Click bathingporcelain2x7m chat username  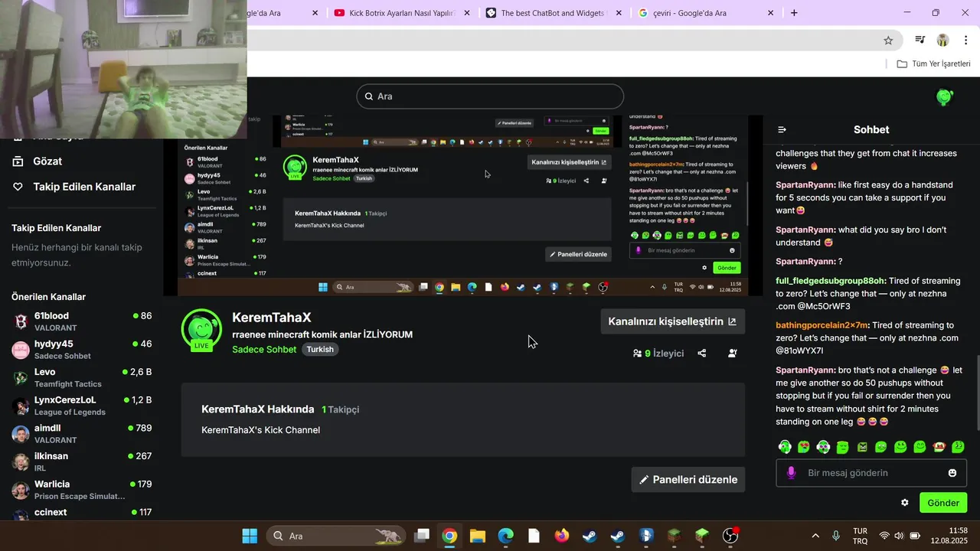click(x=822, y=325)
